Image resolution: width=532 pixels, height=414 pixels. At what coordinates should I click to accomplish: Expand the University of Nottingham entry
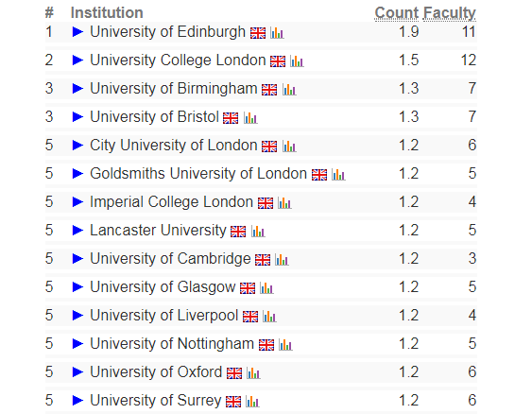(x=77, y=343)
